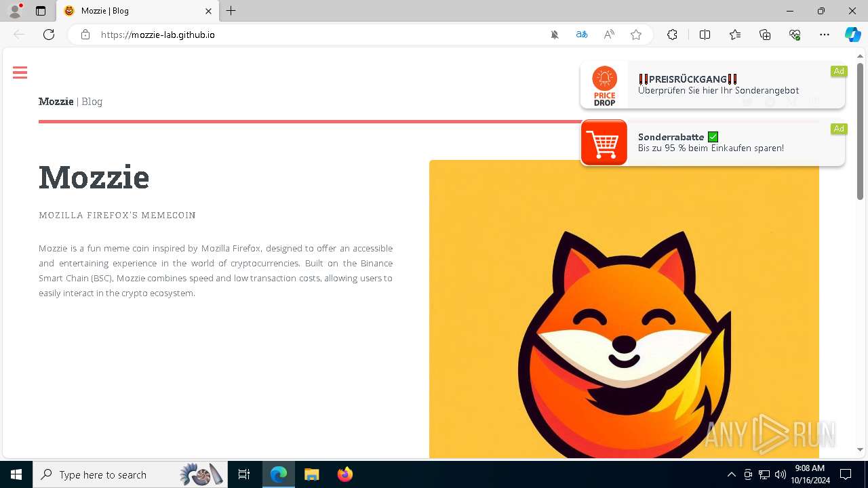Click the red shopping cart icon

(604, 142)
